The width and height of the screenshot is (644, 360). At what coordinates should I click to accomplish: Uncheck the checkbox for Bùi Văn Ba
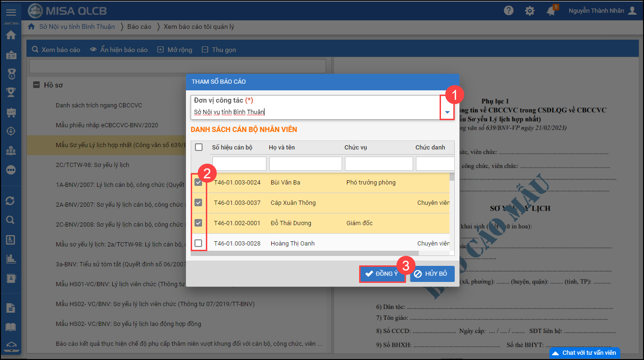[198, 183]
